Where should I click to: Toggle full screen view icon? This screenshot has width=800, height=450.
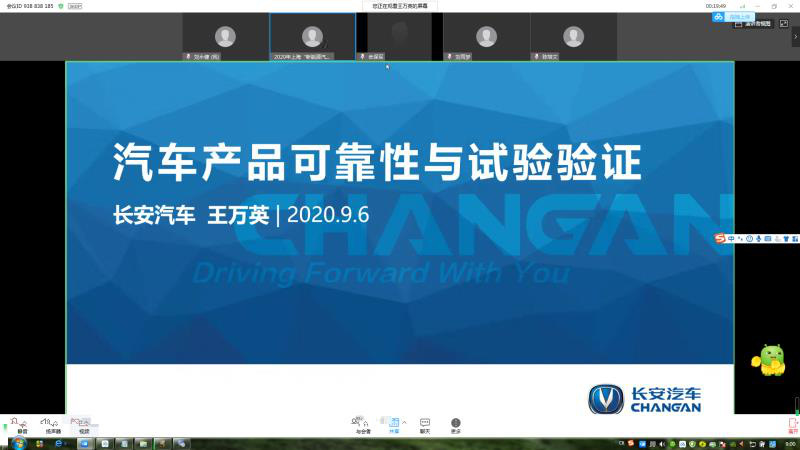(784, 23)
